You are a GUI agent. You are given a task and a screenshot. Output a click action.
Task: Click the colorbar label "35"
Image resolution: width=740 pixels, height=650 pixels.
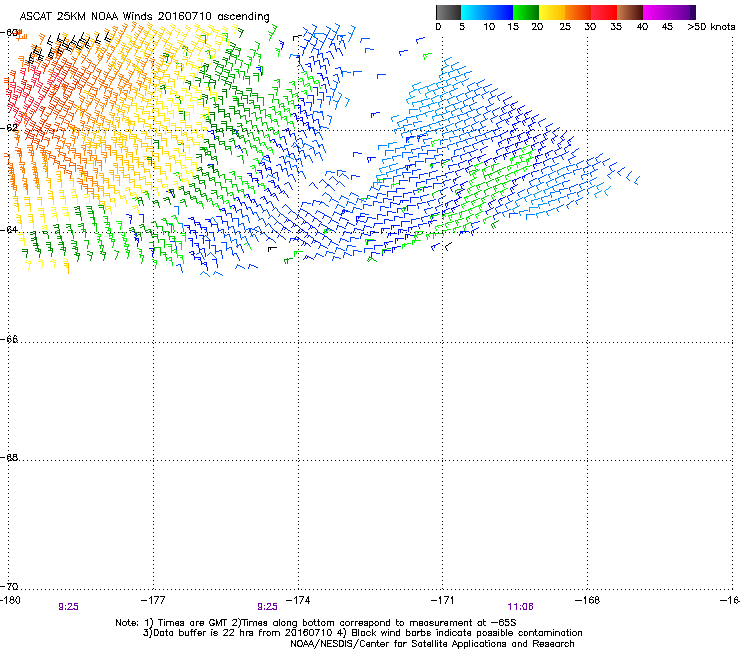[x=616, y=27]
